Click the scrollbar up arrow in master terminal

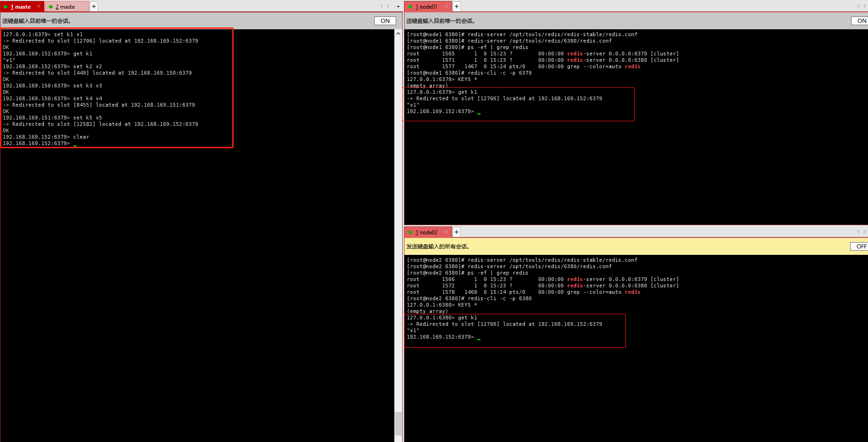tap(398, 33)
